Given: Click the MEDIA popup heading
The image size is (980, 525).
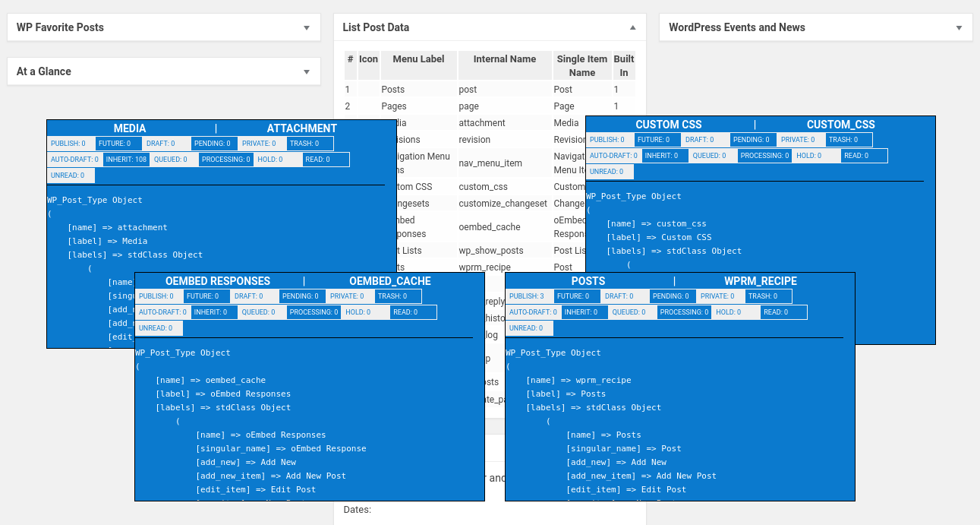Looking at the screenshot, I should (x=130, y=128).
